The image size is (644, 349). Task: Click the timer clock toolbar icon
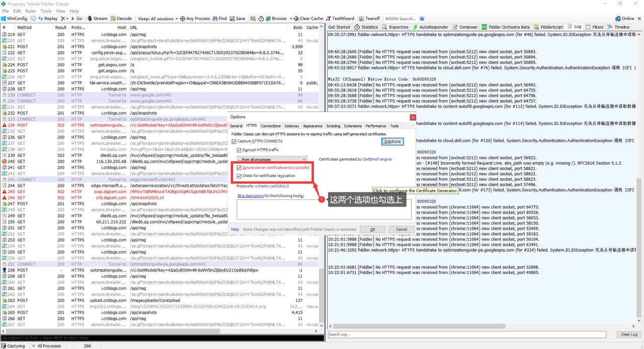pyautogui.click(x=261, y=19)
